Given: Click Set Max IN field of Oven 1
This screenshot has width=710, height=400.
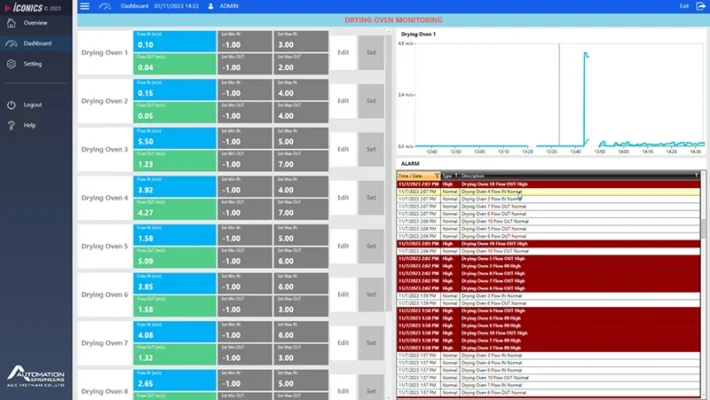Looking at the screenshot, I should pyautogui.click(x=301, y=44).
